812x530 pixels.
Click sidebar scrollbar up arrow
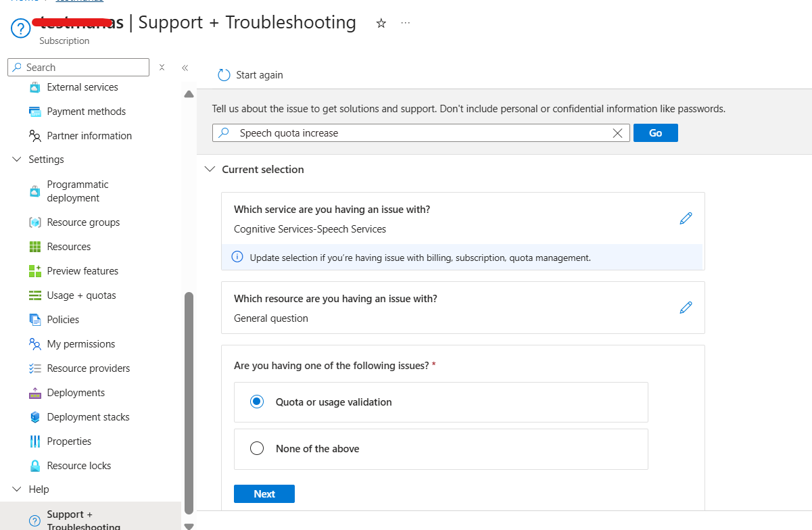[189, 94]
